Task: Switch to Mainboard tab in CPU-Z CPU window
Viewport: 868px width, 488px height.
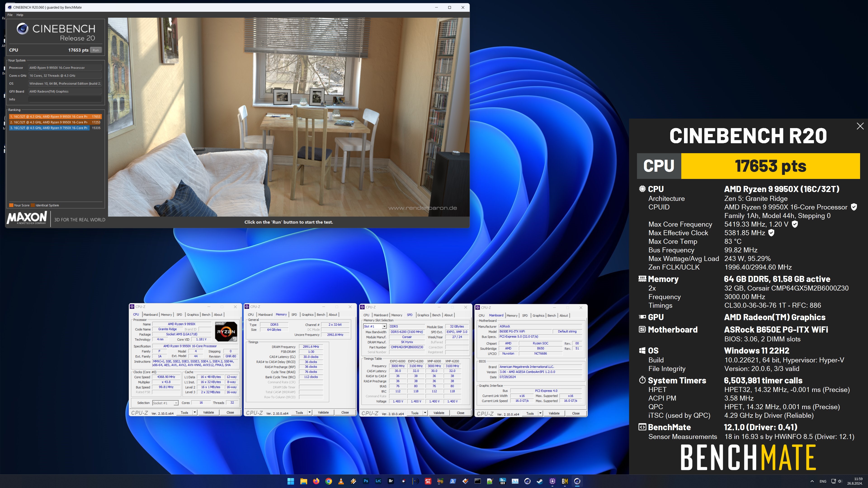Action: click(150, 314)
